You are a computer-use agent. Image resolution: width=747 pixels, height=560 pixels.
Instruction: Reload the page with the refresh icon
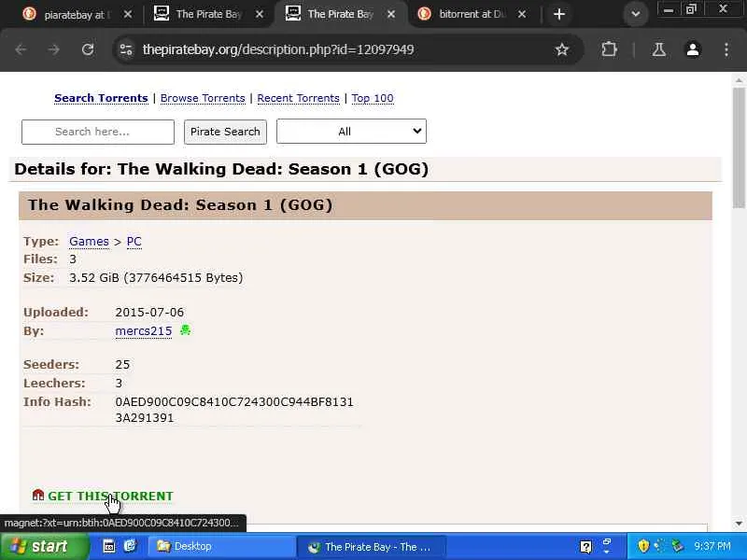click(88, 49)
